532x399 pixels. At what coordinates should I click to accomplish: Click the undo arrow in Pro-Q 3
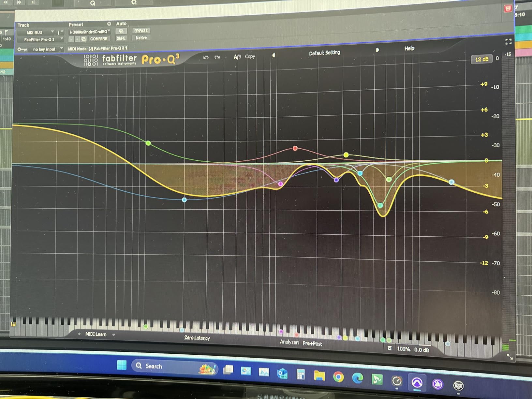click(206, 57)
